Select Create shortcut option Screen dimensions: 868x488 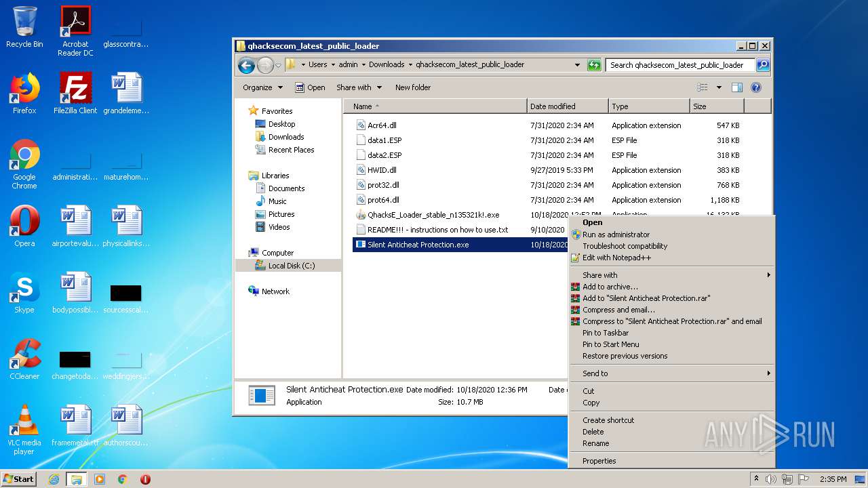tap(608, 420)
